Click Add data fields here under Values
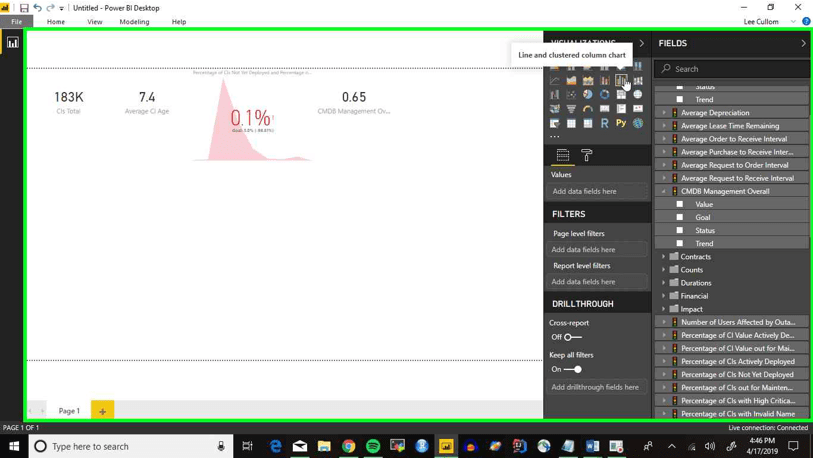This screenshot has height=459, width=814. click(597, 191)
